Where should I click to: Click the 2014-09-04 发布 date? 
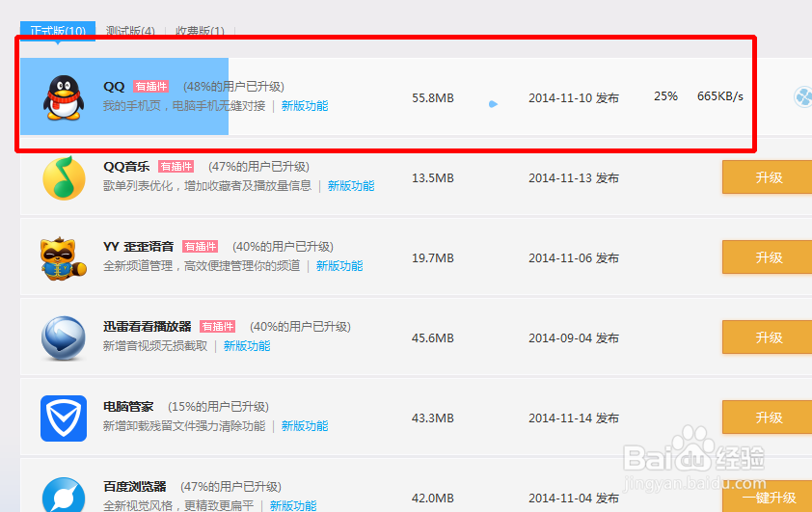[574, 338]
